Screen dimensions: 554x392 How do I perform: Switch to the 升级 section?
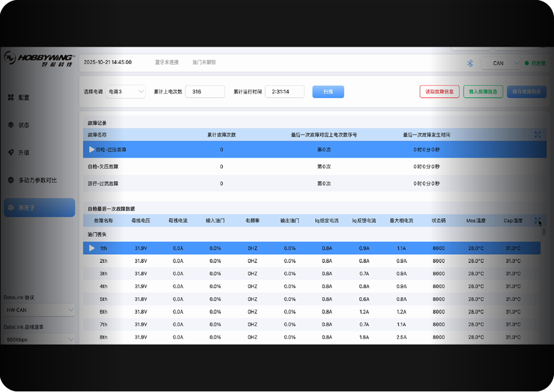(x=10, y=152)
